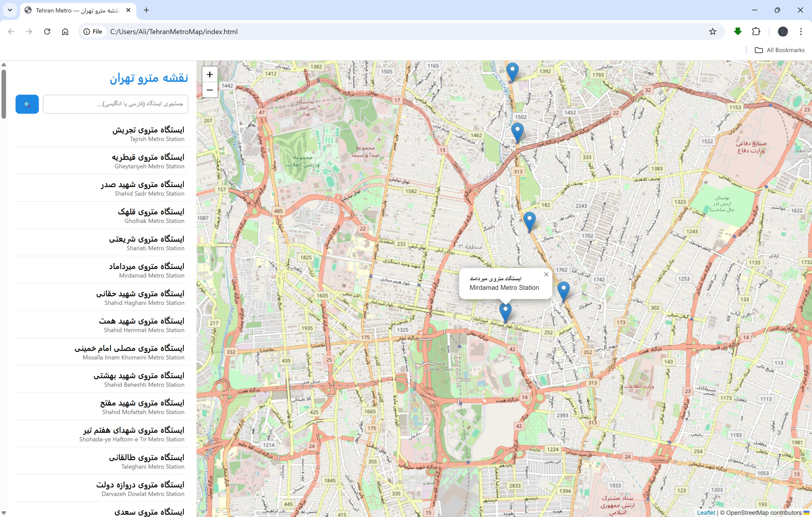Open a new browser tab

pos(146,10)
